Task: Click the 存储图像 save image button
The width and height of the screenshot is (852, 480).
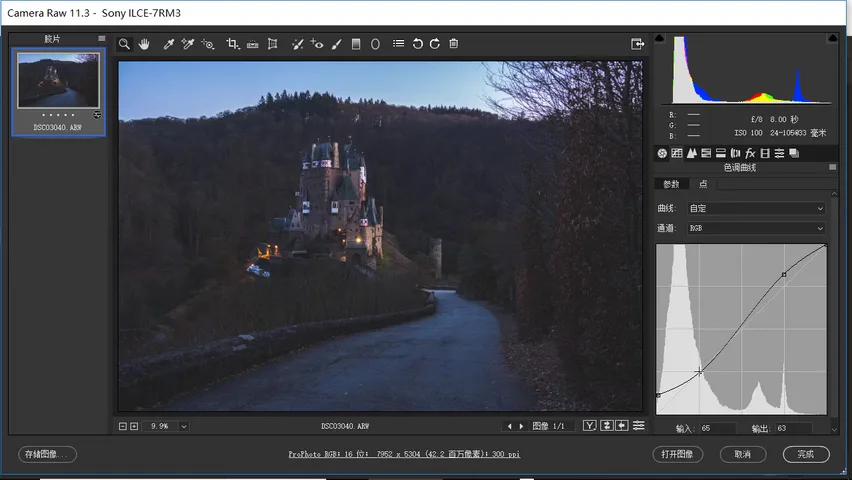Action: (x=47, y=454)
